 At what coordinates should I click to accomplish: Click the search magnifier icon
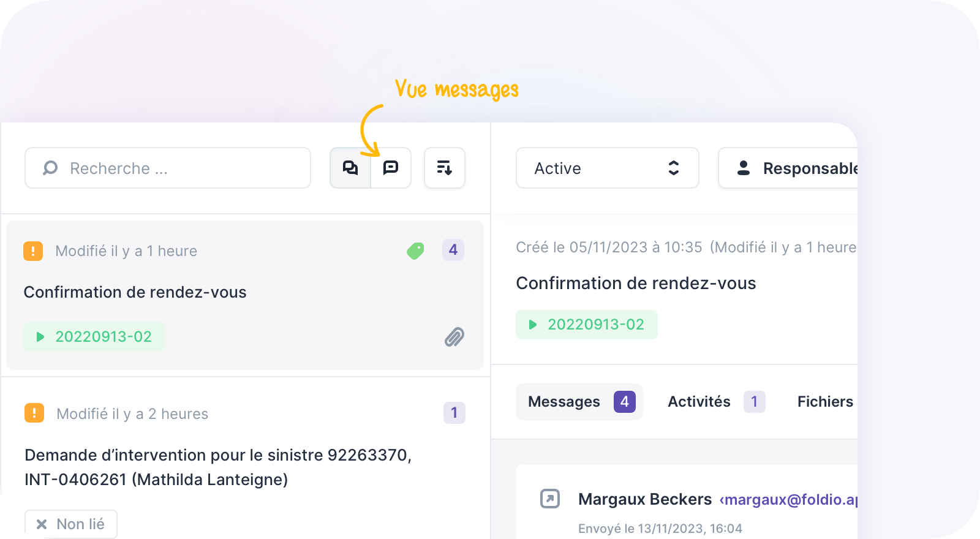(x=50, y=168)
